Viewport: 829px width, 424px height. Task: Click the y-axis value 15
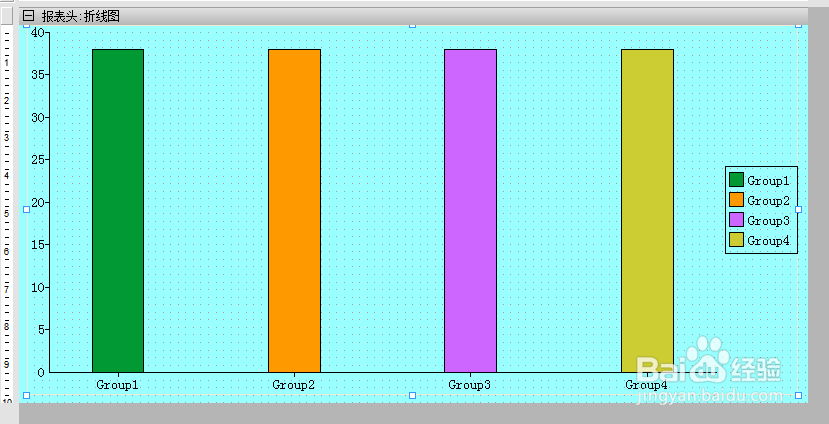[38, 245]
